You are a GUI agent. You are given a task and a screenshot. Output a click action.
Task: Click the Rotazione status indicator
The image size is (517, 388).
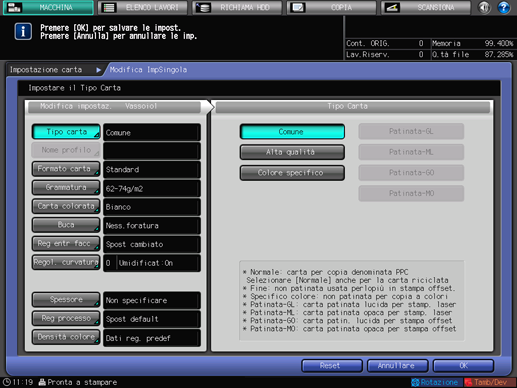click(436, 382)
